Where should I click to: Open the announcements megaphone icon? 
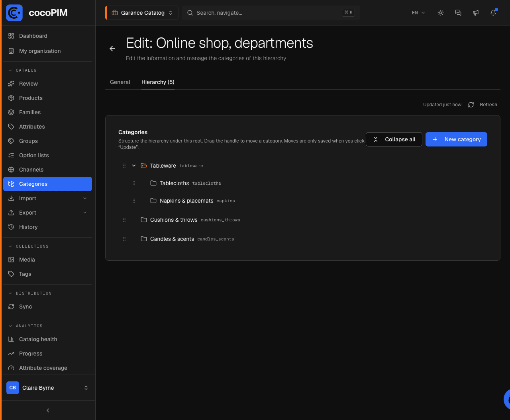coord(476,13)
